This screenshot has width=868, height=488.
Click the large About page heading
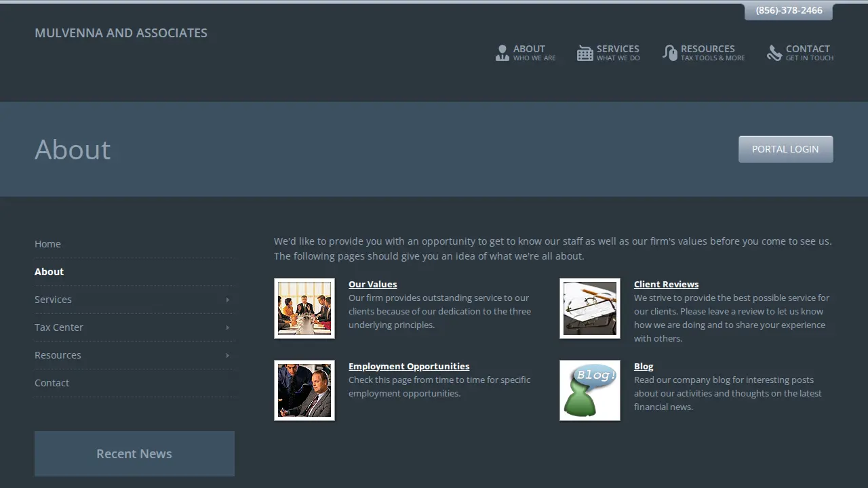pyautogui.click(x=73, y=149)
